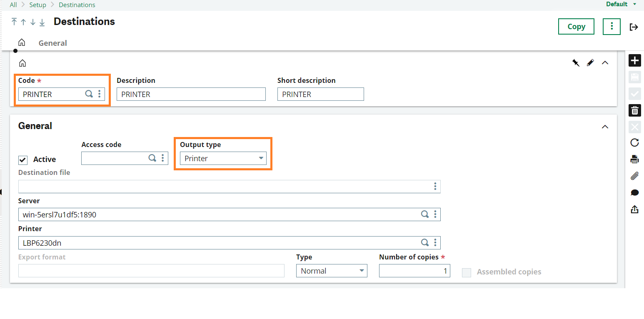Pin the header section with the pushpin icon
644x319 pixels.
(x=576, y=62)
